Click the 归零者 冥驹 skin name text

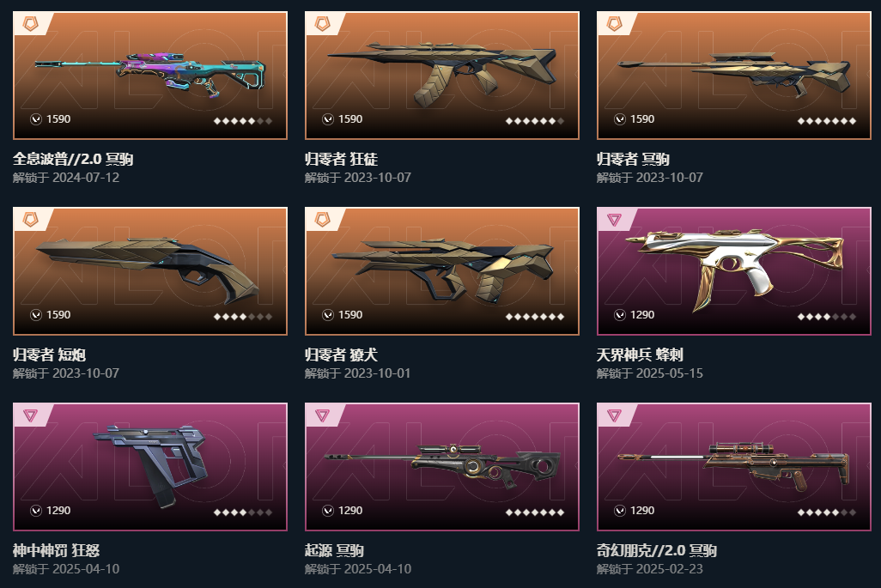click(x=633, y=160)
